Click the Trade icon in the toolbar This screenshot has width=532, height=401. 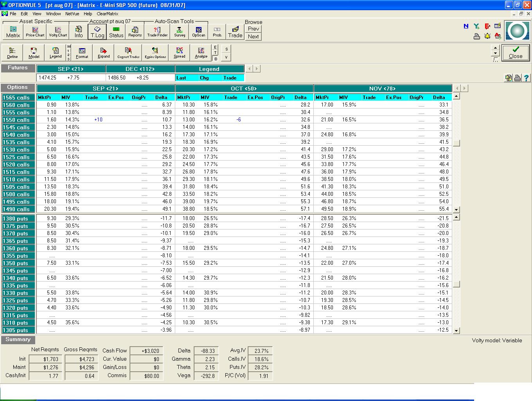coord(235,31)
